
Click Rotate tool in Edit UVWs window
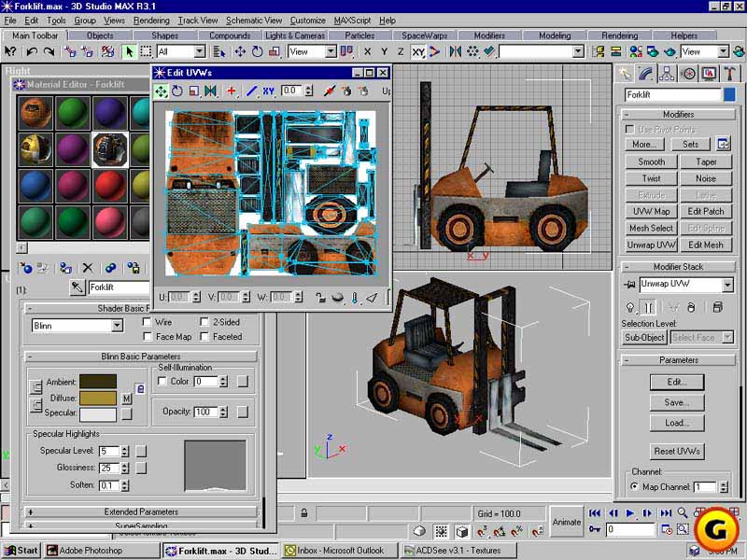point(177,91)
